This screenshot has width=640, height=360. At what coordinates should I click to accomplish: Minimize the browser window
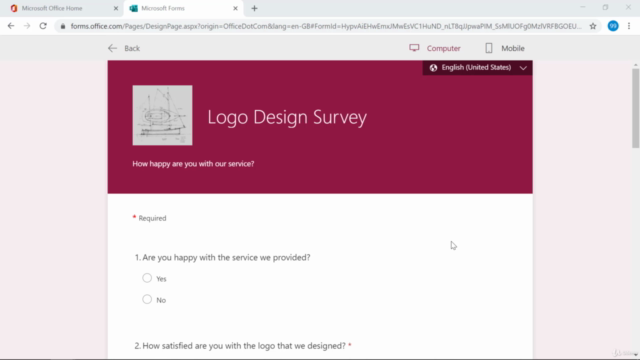click(583, 7)
